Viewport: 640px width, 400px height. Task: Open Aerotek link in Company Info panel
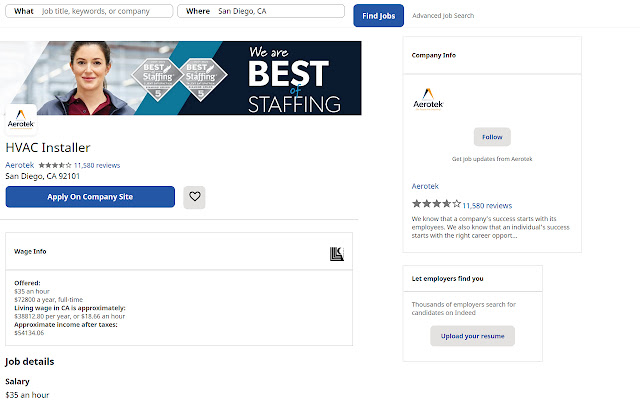425,186
